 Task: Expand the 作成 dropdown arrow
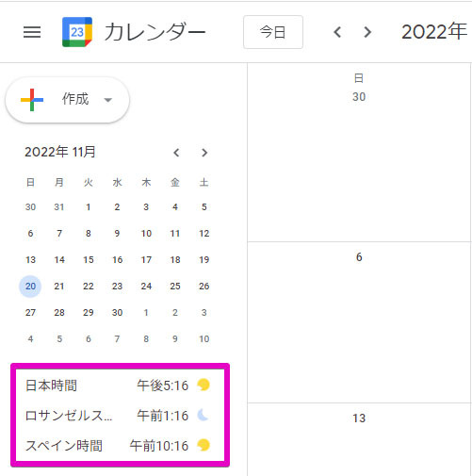(108, 100)
